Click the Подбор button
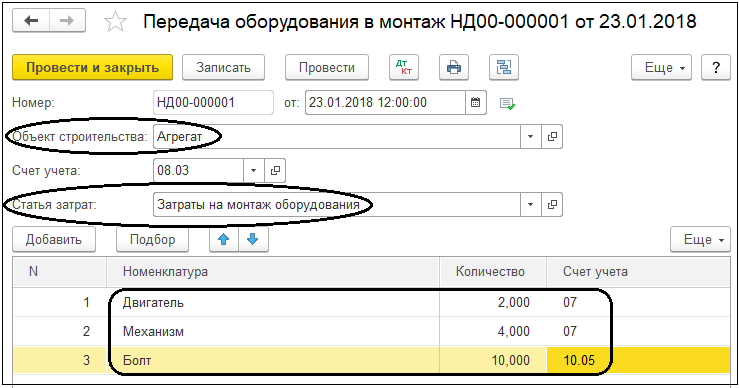 point(152,239)
